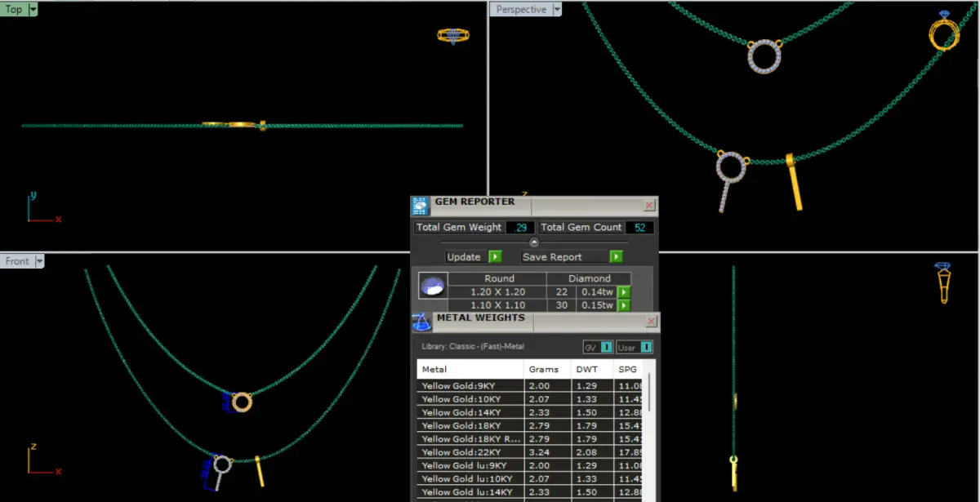980x502 pixels.
Task: Select the Top viewport label
Action: pos(14,10)
